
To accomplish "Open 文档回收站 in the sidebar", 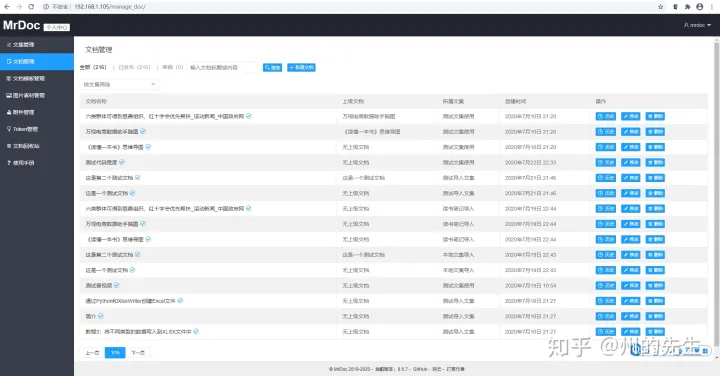I will pos(37,146).
